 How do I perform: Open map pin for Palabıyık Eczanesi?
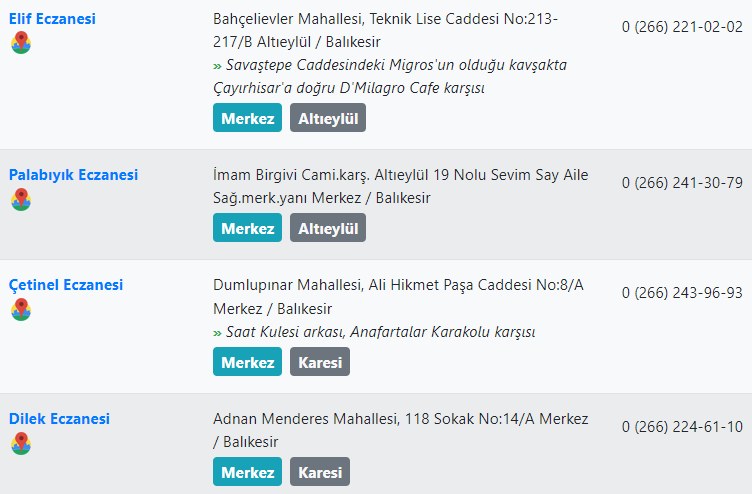pyautogui.click(x=21, y=199)
